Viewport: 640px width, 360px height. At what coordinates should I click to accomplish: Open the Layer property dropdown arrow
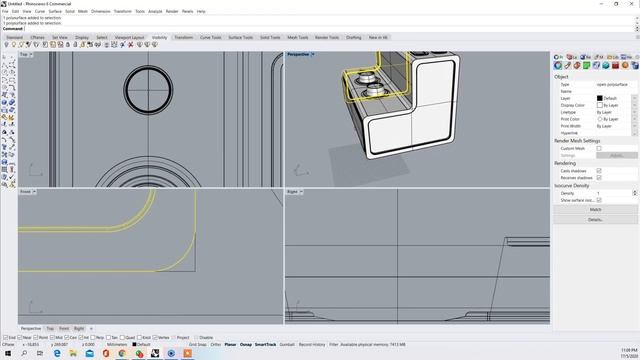(634, 98)
